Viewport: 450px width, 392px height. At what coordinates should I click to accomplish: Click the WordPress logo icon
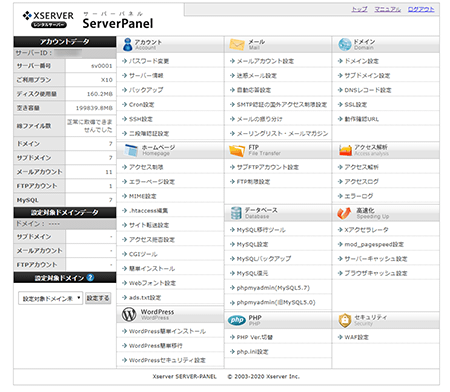[x=129, y=314]
